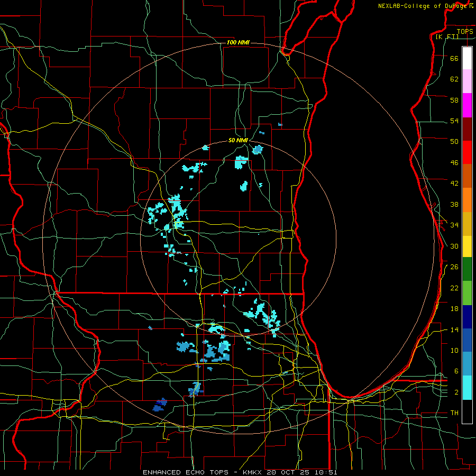
Task: Click the 50 NMI range ring label
Action: [238, 140]
